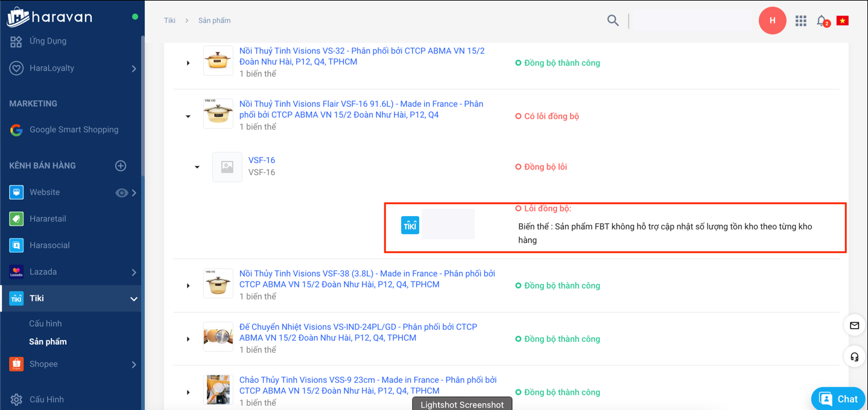Open Nồi Thuỷ Tinh Visions Flair VSF-16 link
868x410 pixels.
361,109
